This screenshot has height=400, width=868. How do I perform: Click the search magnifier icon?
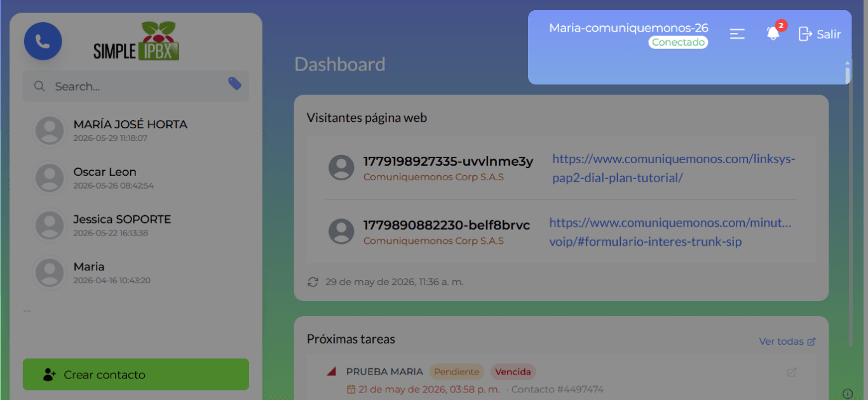(x=39, y=86)
